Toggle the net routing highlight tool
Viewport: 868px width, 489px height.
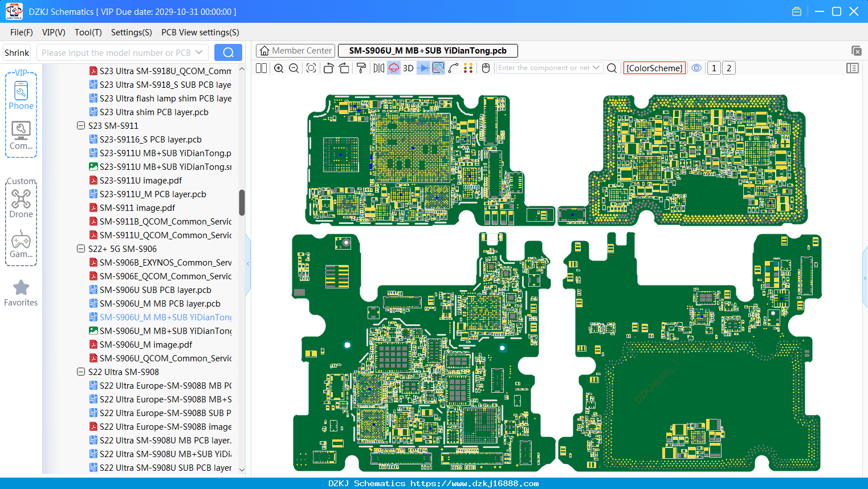438,68
